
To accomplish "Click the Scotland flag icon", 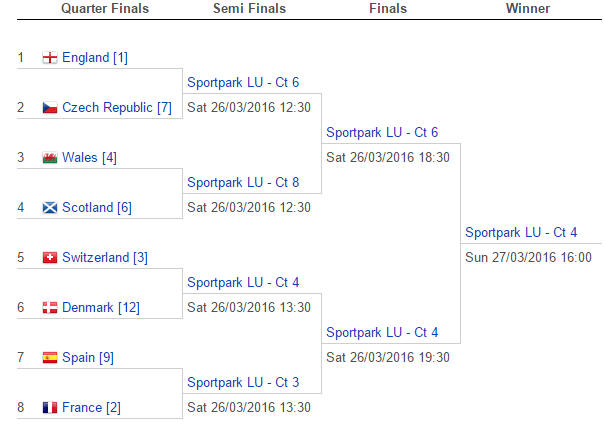I will (49, 208).
